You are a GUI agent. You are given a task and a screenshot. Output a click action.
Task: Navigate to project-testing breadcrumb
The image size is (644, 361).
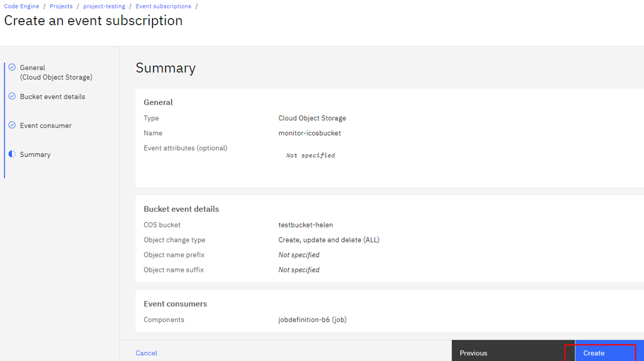[104, 6]
